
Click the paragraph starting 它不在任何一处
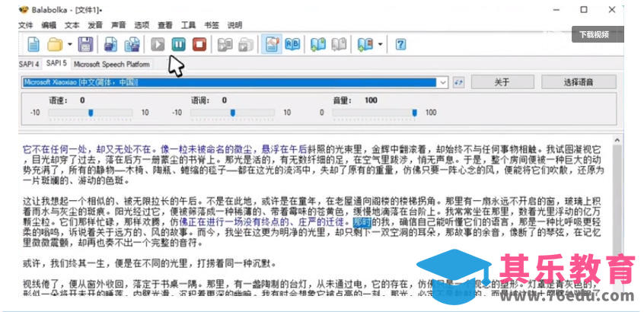pos(314,164)
